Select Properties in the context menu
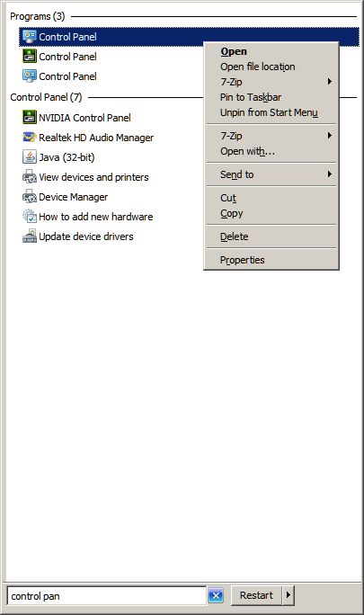The image size is (364, 615). (242, 260)
